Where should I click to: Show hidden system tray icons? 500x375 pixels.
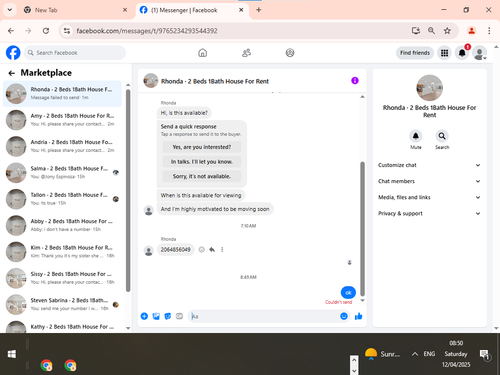pos(415,354)
